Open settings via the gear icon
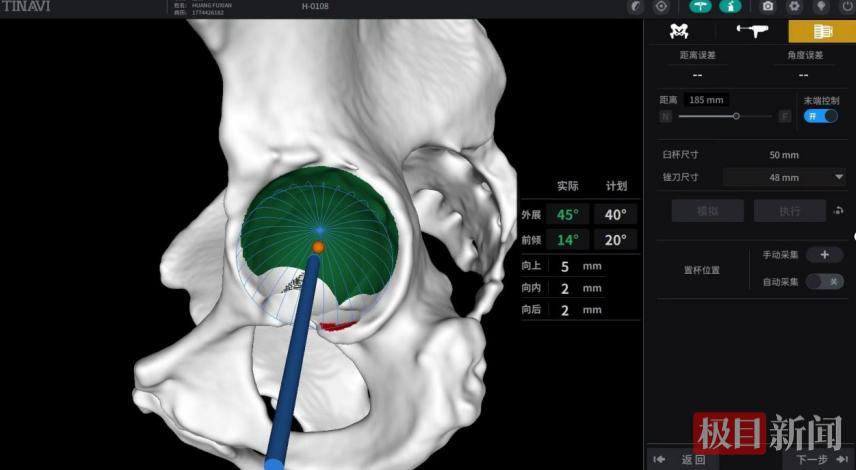 point(794,7)
